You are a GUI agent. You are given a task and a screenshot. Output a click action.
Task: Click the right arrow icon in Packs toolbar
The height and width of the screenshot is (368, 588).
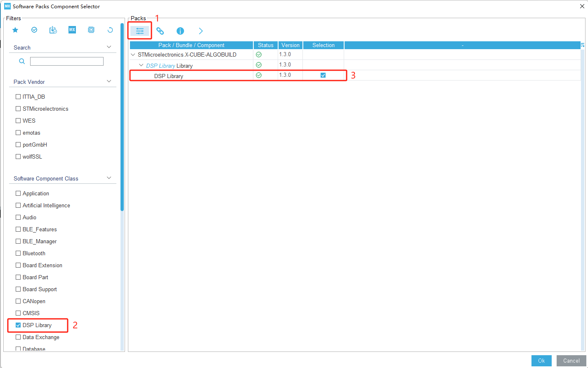pos(201,31)
